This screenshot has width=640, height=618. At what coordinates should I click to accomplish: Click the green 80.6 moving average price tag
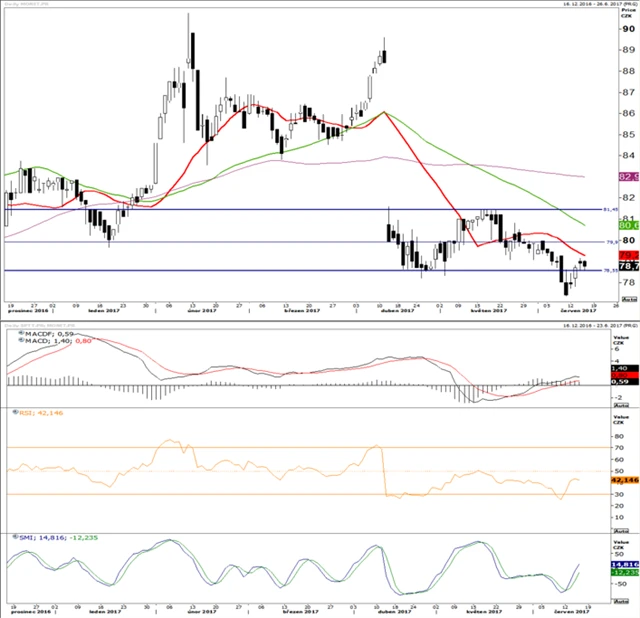point(629,226)
